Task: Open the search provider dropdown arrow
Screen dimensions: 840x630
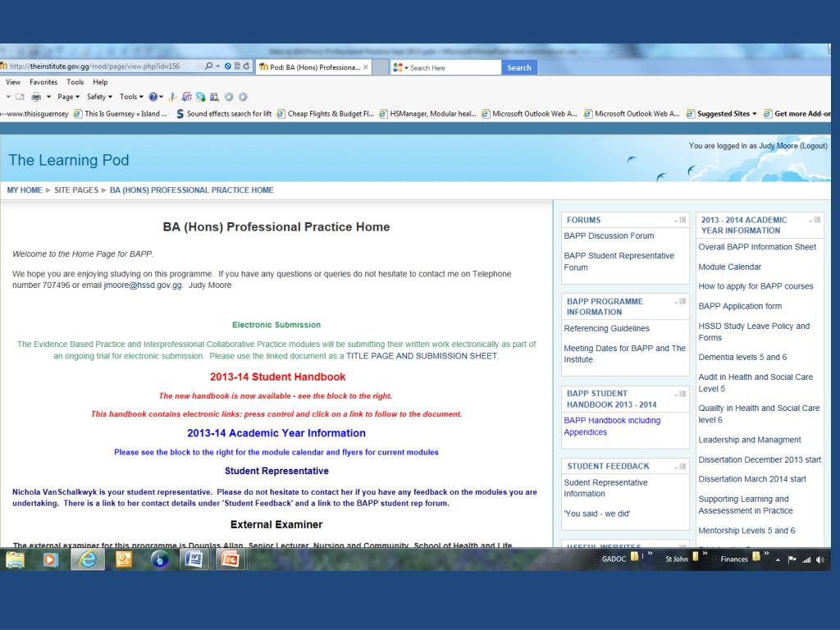Action: pyautogui.click(x=406, y=68)
